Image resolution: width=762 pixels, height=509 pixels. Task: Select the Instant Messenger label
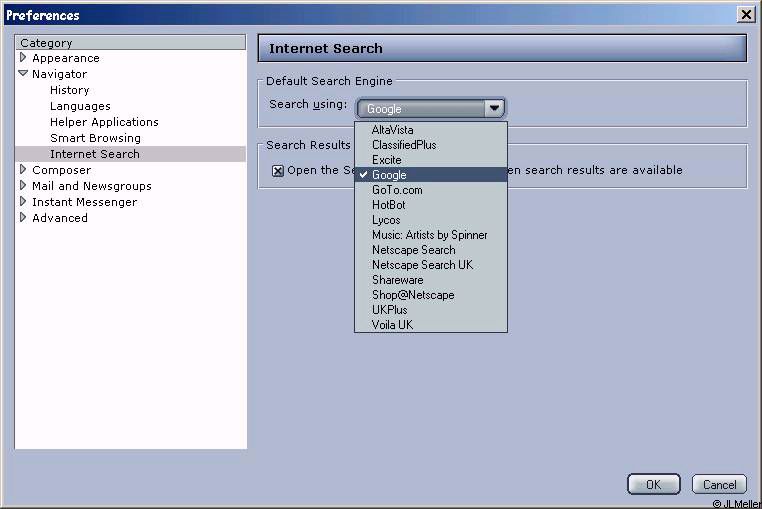(85, 202)
